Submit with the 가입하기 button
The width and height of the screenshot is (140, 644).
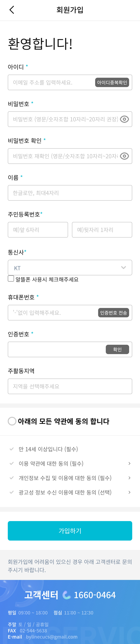point(70,531)
